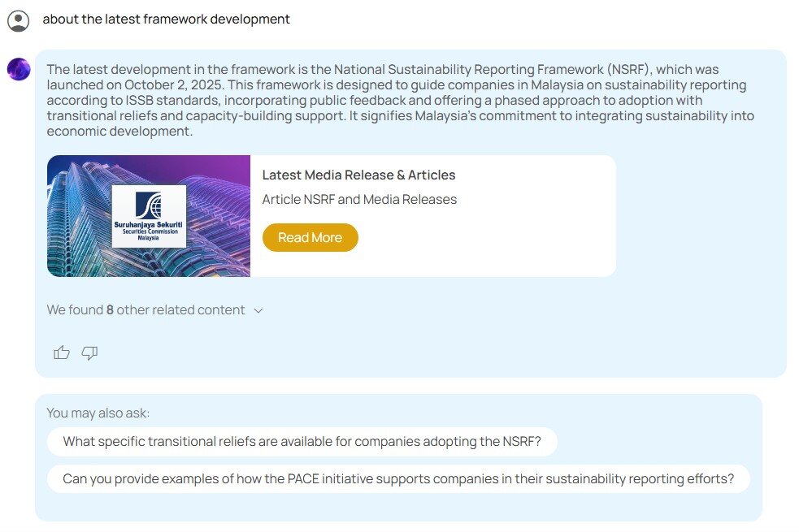This screenshot has width=799, height=532.
Task: Click the Securities Commission Malaysia logo
Action: coord(149,216)
